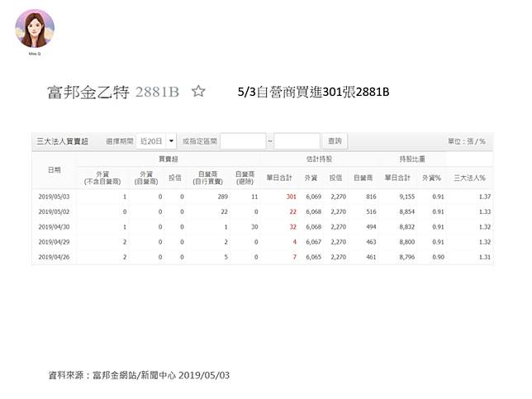This screenshot has height=399, width=532.
Task: Click the red 301 daily total value
Action: [x=291, y=197]
